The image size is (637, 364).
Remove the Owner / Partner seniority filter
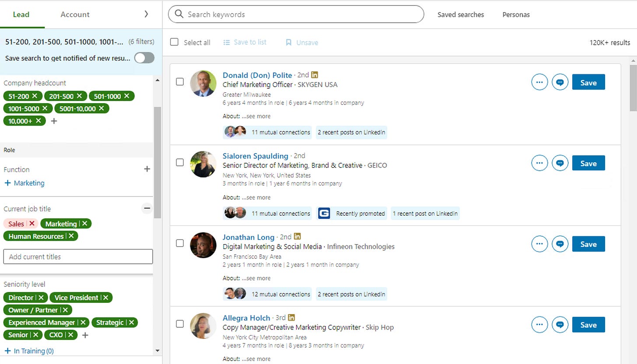[x=65, y=310]
